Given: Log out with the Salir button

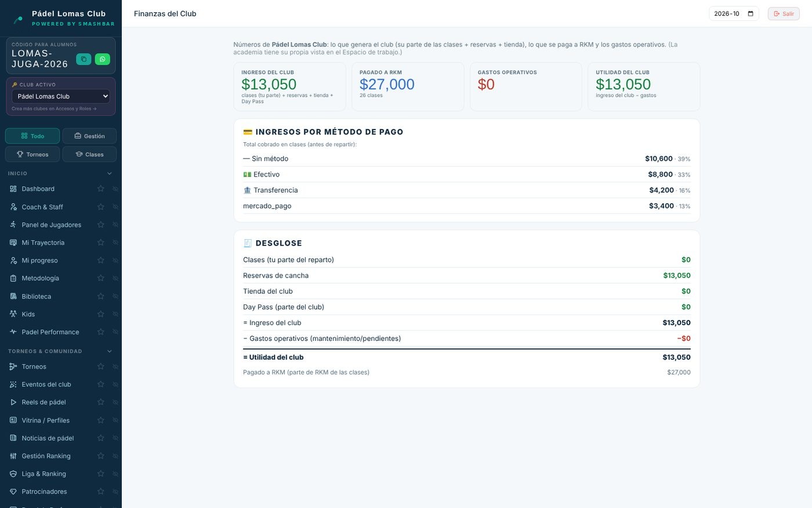Looking at the screenshot, I should click(x=784, y=13).
